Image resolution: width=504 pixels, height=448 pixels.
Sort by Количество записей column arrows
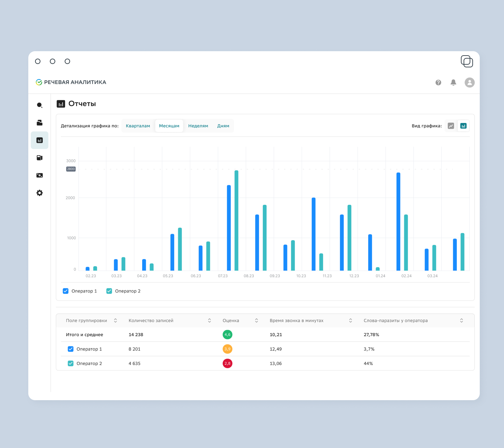click(x=210, y=321)
